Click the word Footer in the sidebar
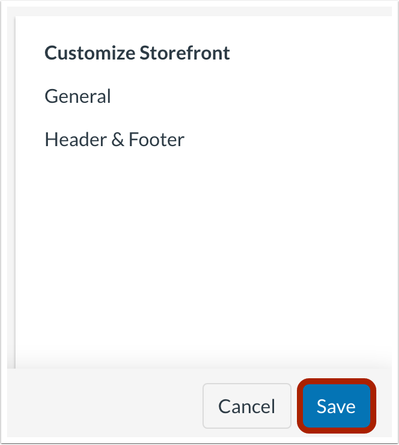Image resolution: width=399 pixels, height=445 pixels. (x=156, y=139)
